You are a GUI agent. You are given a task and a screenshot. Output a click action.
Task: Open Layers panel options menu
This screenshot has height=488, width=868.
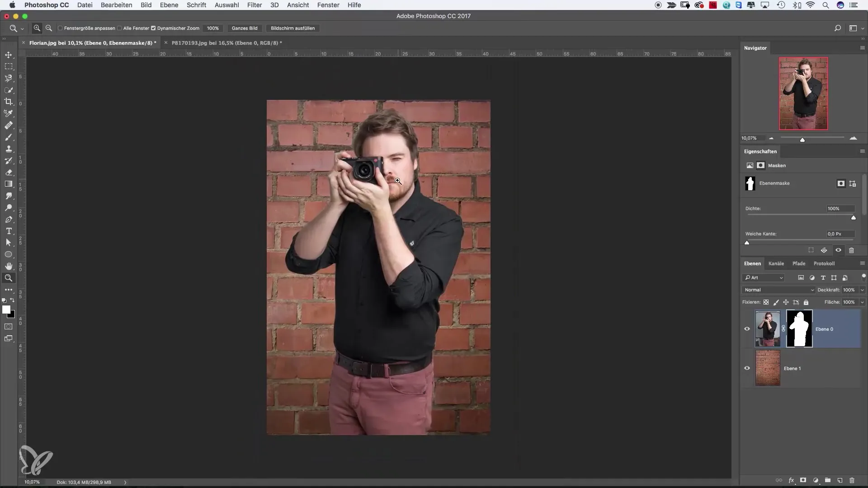862,263
